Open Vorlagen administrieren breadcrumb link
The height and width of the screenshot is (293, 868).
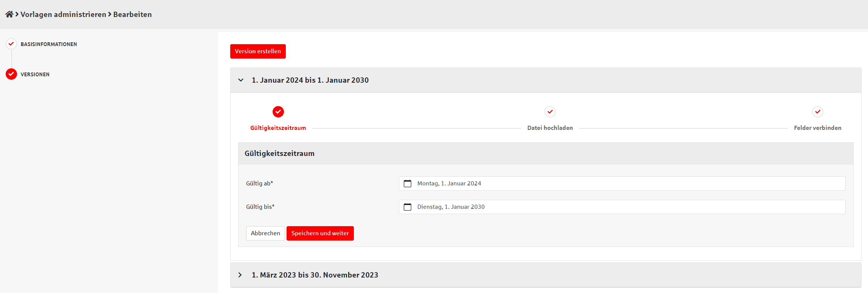(63, 14)
